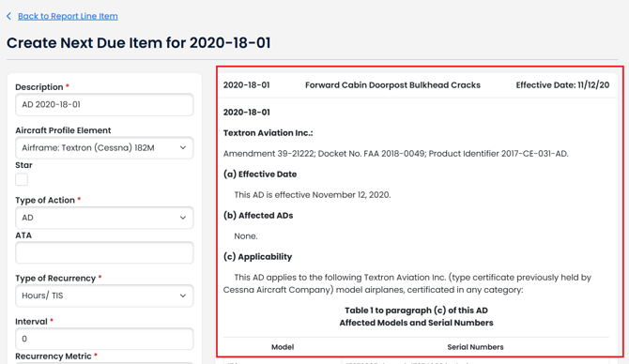Click chevron arrow in Hours/ TIS dropdown
629x364 pixels.
(x=183, y=296)
